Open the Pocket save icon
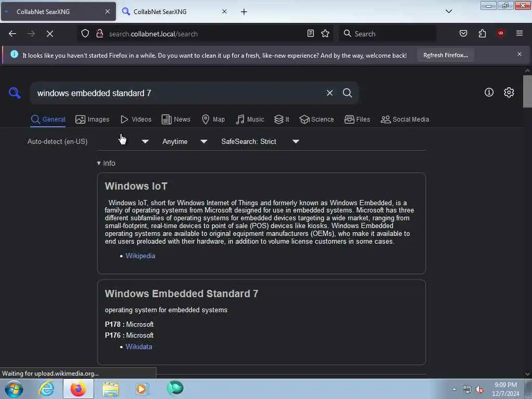This screenshot has width=532, height=399. pyautogui.click(x=463, y=33)
